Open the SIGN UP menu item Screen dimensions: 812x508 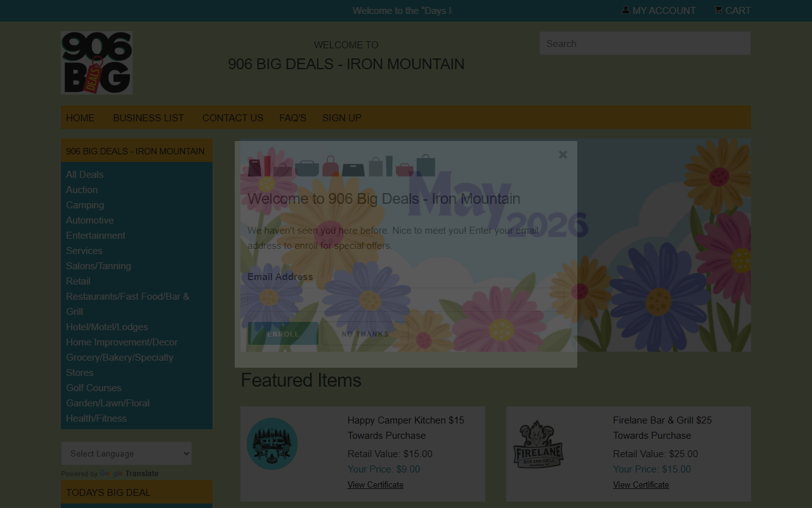(x=342, y=117)
